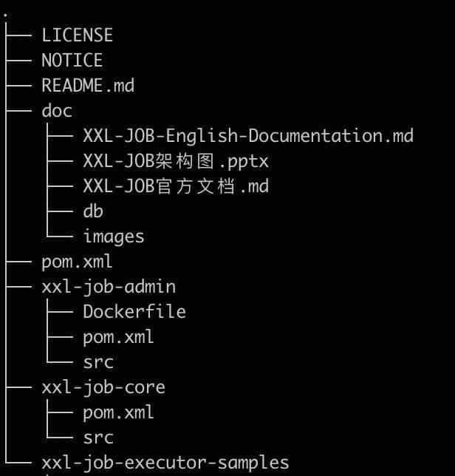Viewport: 455px width, 476px height.
Task: Click pom.xml under xxl-job-admin
Action: click(118, 337)
